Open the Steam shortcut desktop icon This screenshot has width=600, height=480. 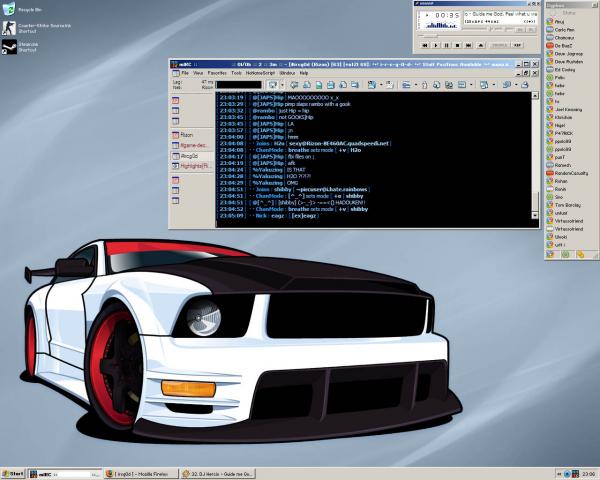(x=9, y=47)
